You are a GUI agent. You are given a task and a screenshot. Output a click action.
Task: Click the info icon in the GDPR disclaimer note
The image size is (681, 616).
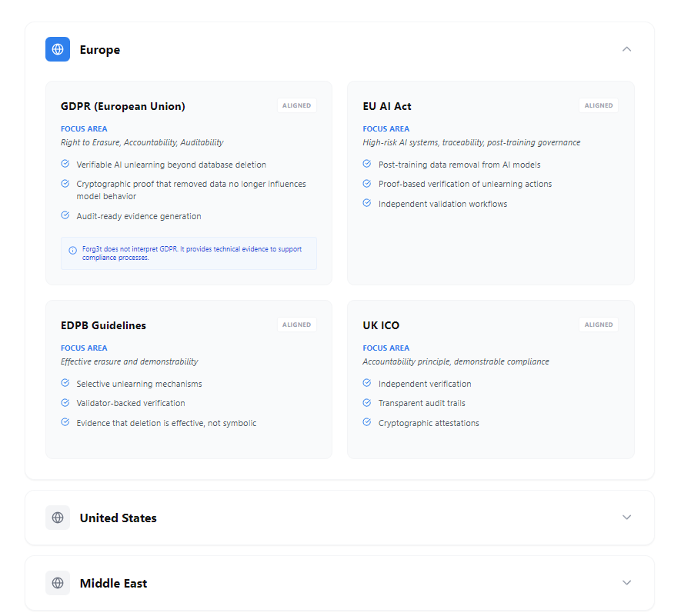click(74, 249)
